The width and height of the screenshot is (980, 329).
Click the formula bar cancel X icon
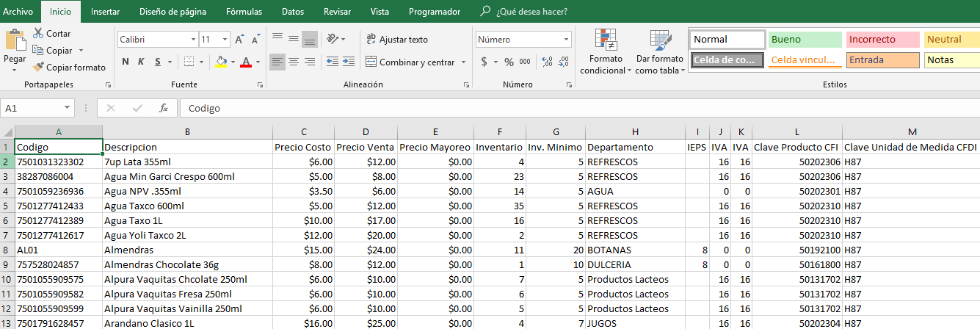click(111, 108)
